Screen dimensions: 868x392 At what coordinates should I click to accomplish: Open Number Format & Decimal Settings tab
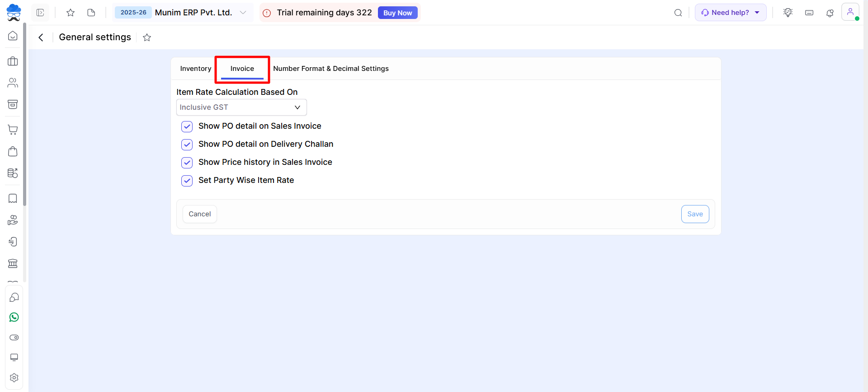(x=330, y=69)
